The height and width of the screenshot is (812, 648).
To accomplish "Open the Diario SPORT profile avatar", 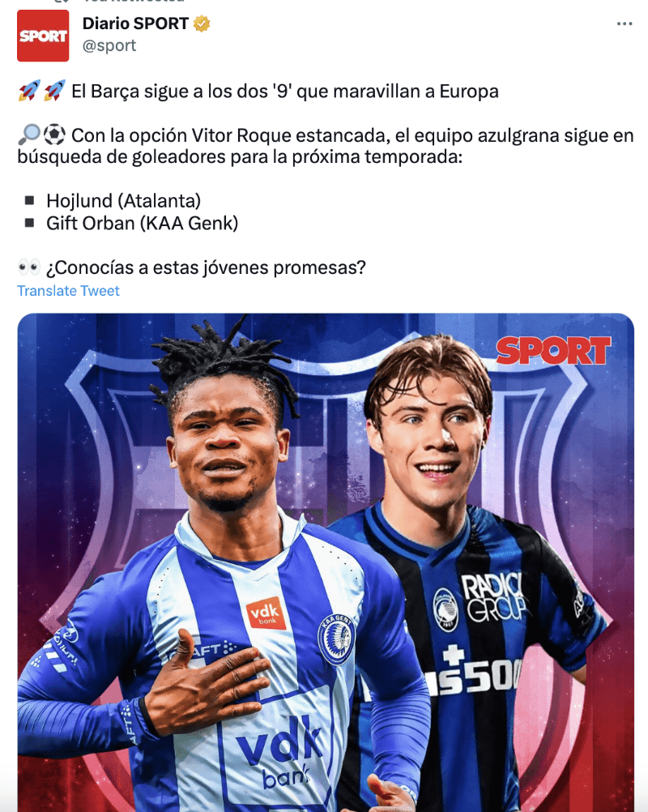I will click(x=43, y=36).
